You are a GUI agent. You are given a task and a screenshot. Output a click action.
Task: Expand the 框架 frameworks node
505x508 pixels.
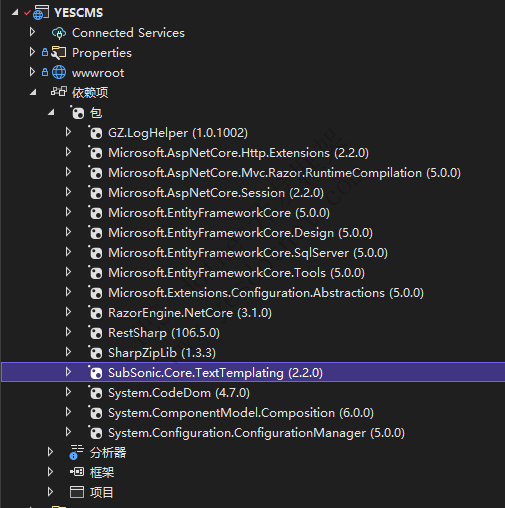[x=50, y=472]
